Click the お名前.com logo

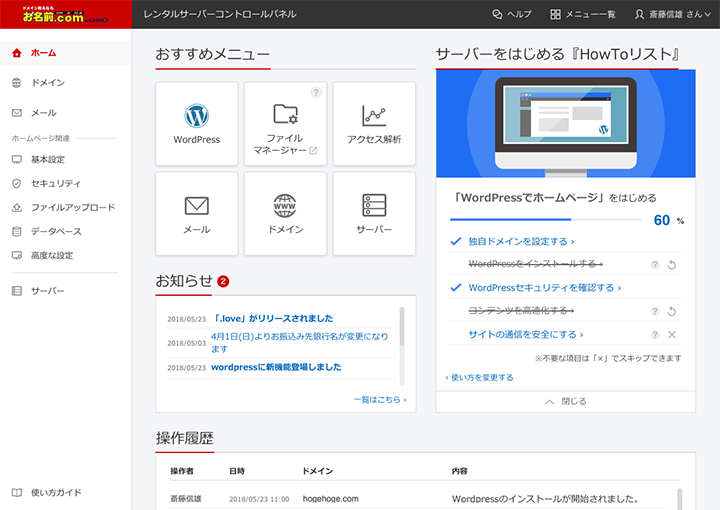(66, 15)
